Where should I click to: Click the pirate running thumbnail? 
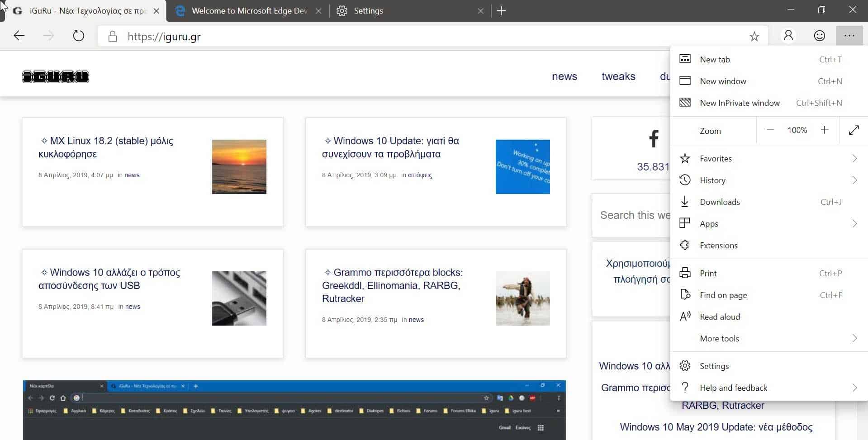[523, 298]
